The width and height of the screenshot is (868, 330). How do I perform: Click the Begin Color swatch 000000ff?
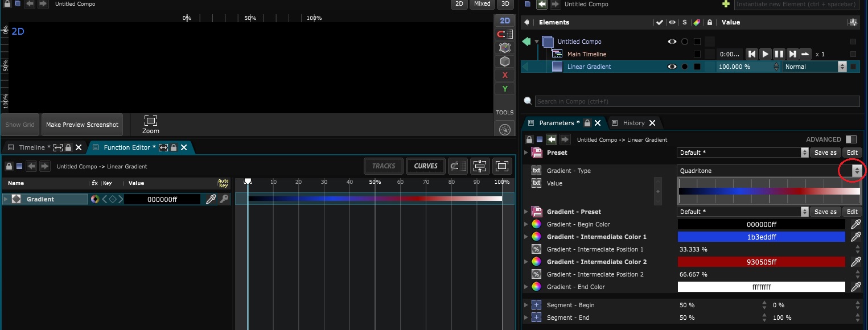point(761,224)
